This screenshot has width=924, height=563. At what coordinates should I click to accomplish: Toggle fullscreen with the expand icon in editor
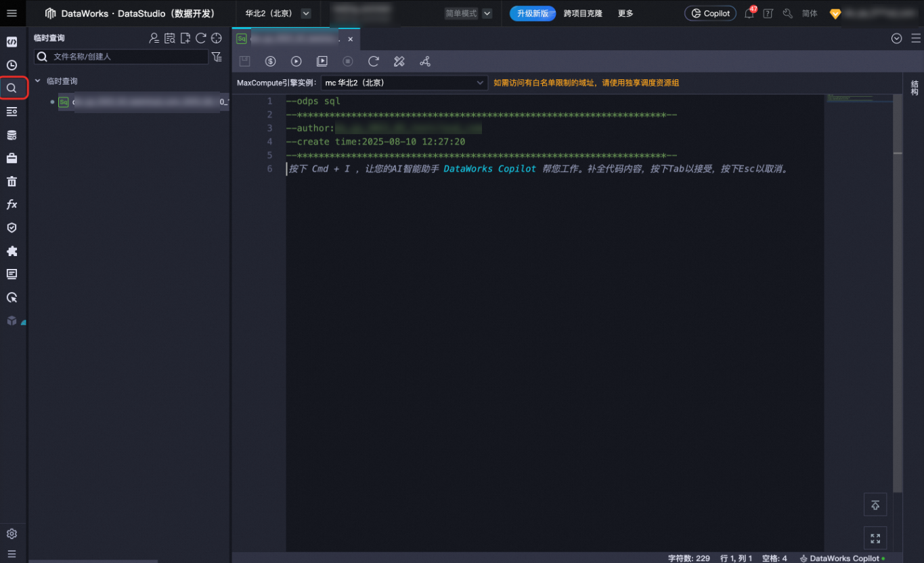[x=875, y=539]
